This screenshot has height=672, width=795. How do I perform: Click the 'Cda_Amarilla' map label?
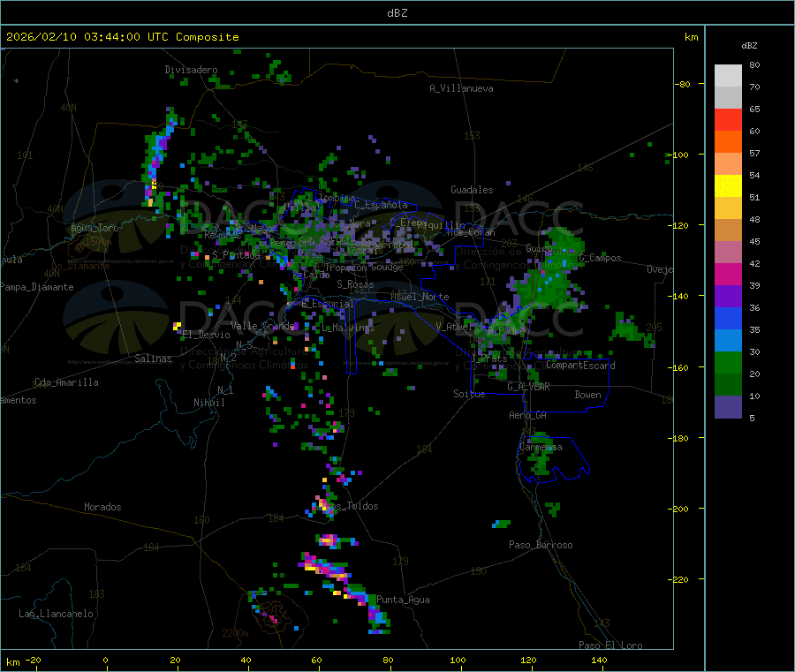click(66, 382)
